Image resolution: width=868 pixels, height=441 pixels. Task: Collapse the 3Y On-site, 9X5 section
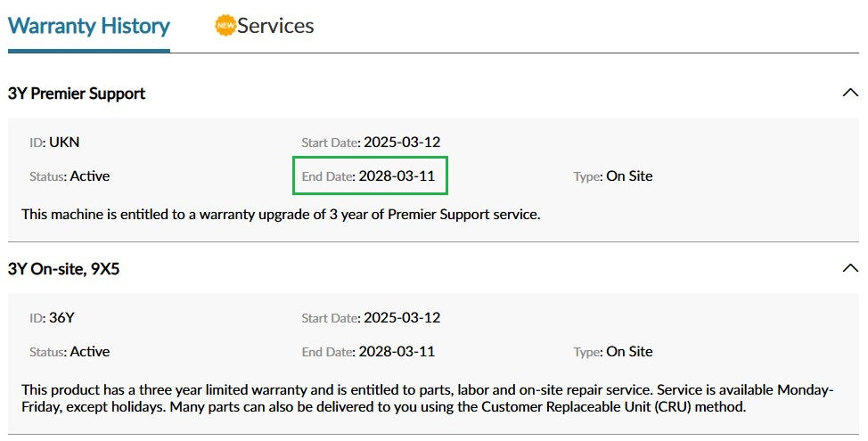850,268
